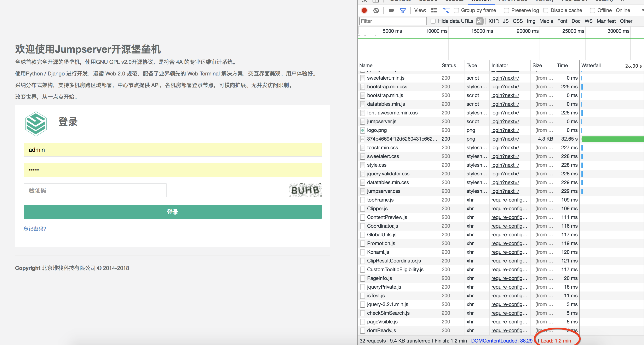Filter requests by XHR

tap(493, 21)
